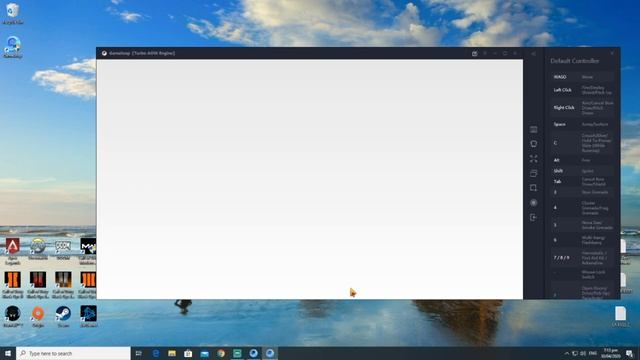This screenshot has height=360, width=640.
Task: Take a screenshot with the crop icon
Action: (x=533, y=188)
